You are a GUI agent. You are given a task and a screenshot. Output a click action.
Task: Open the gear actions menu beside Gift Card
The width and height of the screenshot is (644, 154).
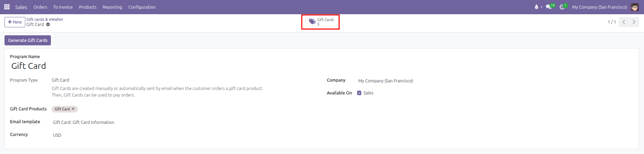coord(48,25)
